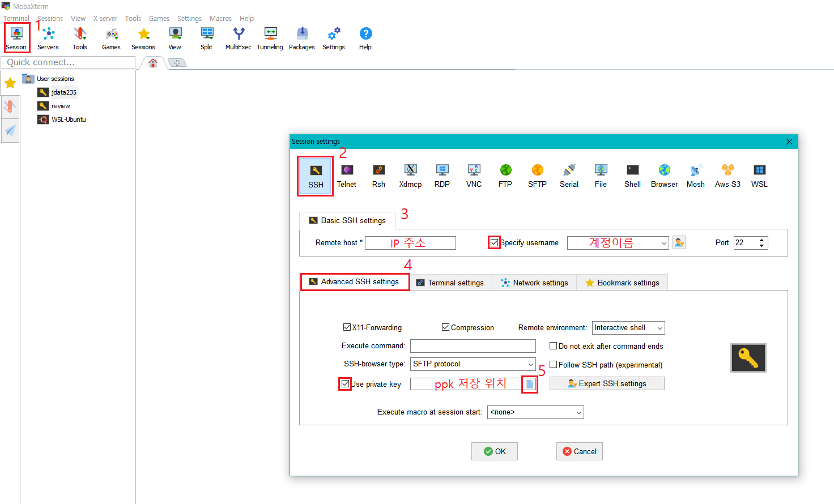Image resolution: width=834 pixels, height=504 pixels.
Task: Select Browser session type
Action: click(x=664, y=176)
